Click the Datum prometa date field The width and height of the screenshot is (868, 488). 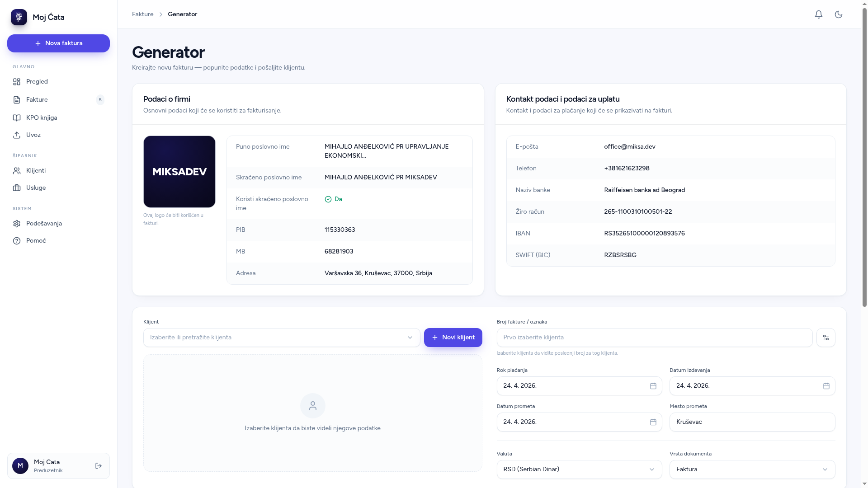tap(579, 422)
